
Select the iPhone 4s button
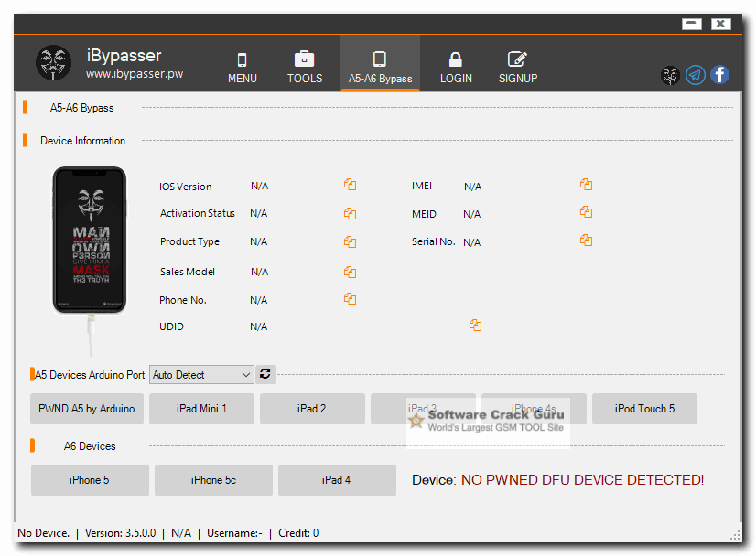point(534,409)
